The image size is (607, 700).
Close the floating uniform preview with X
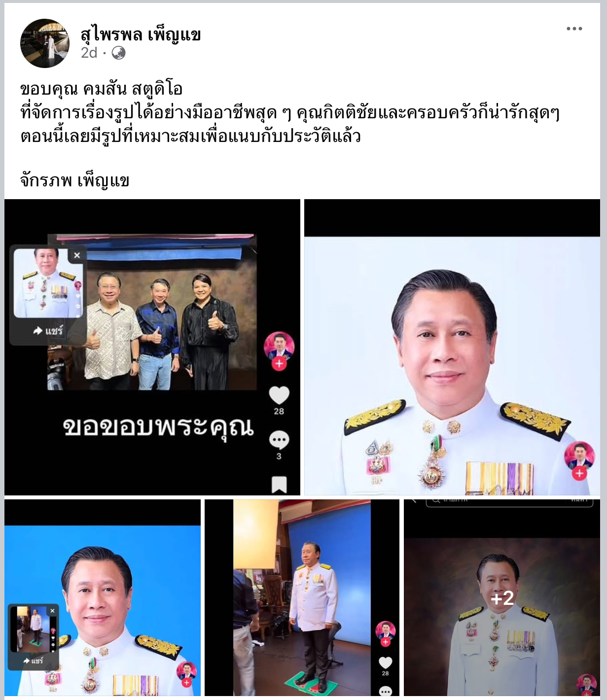click(x=77, y=255)
